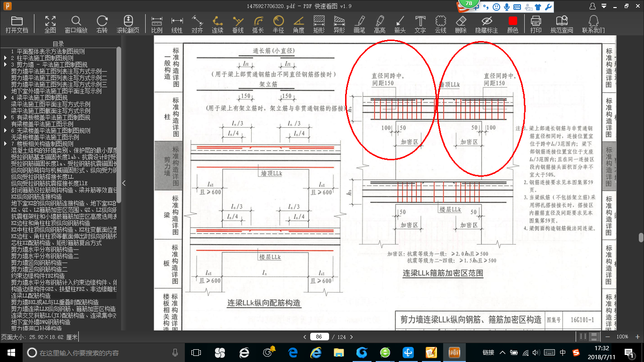Click the page number field showing 86

319,337
